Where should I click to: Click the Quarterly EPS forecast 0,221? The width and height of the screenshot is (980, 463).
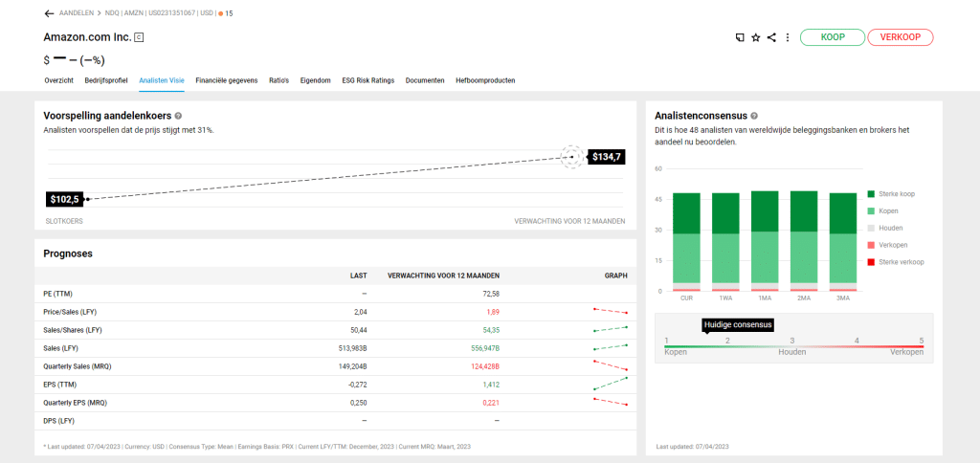click(491, 403)
